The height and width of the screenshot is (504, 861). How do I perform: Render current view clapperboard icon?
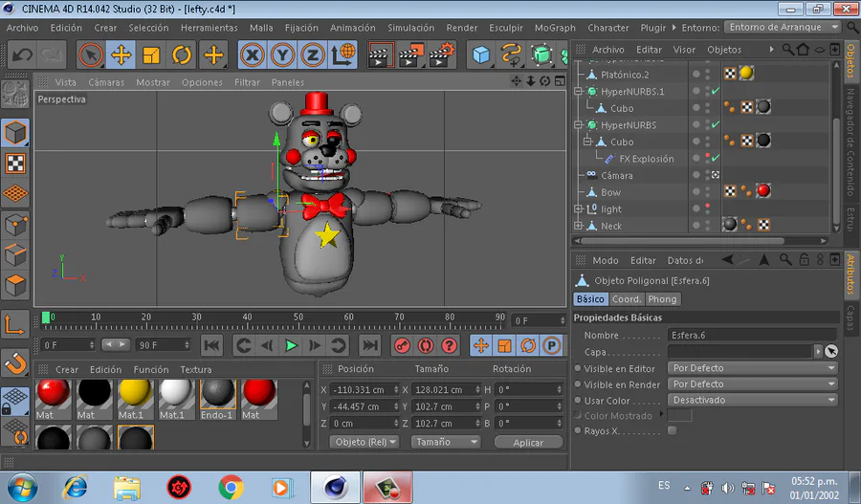[x=381, y=55]
